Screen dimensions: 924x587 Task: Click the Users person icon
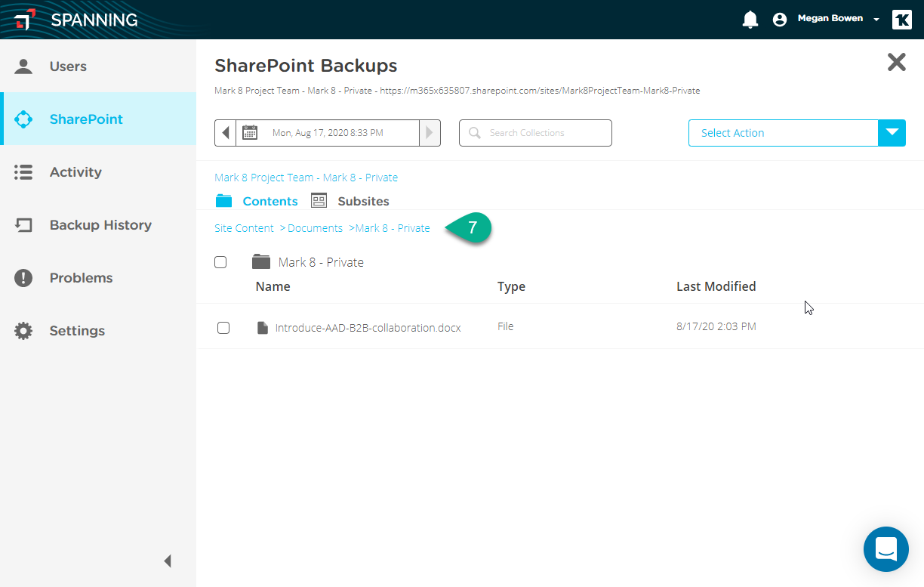point(23,66)
